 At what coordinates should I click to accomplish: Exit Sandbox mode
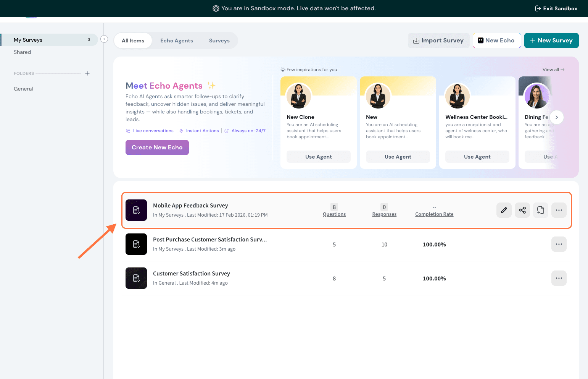point(556,8)
